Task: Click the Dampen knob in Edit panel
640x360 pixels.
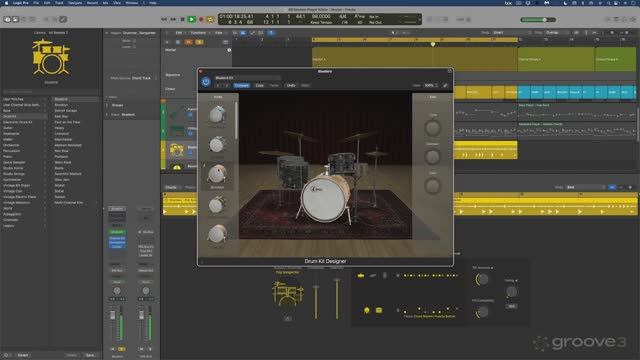Action: (432, 157)
